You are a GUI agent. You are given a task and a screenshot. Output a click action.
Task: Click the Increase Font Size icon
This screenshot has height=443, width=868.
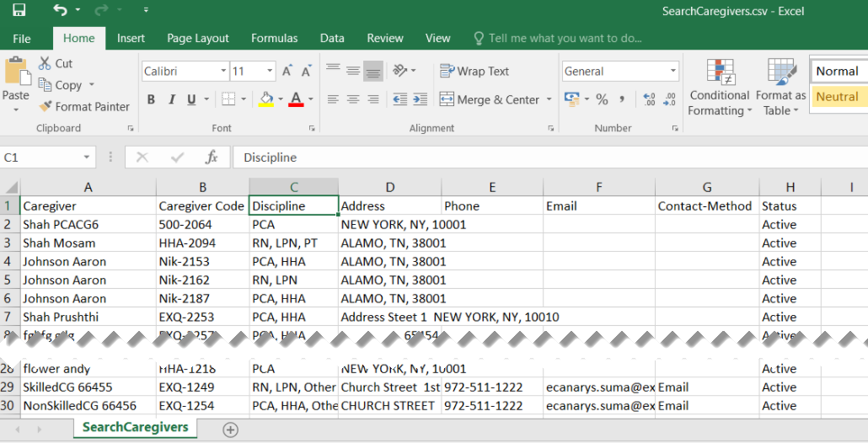tap(287, 72)
